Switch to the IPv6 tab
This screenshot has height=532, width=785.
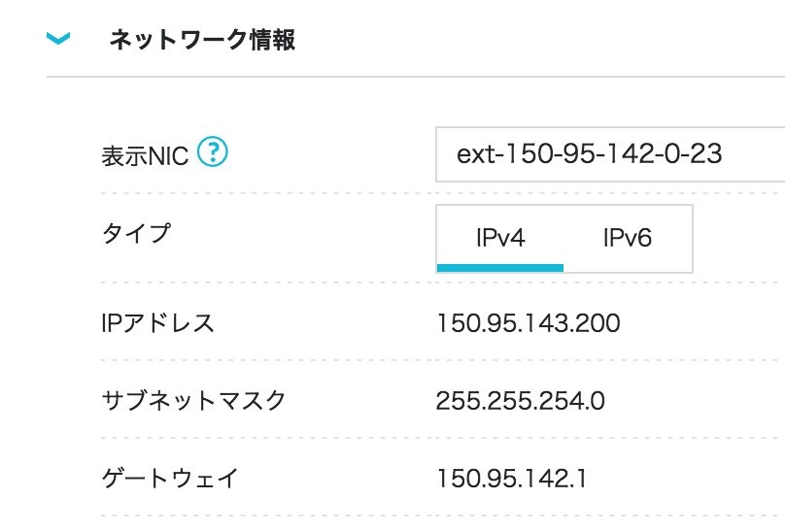point(628,238)
